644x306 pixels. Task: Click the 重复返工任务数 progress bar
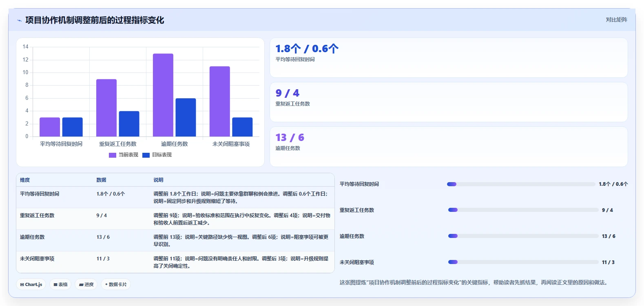click(523, 210)
